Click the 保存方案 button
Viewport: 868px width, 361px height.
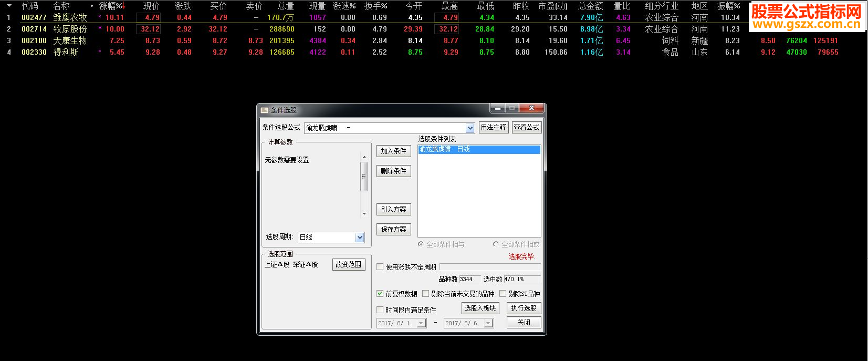(394, 229)
